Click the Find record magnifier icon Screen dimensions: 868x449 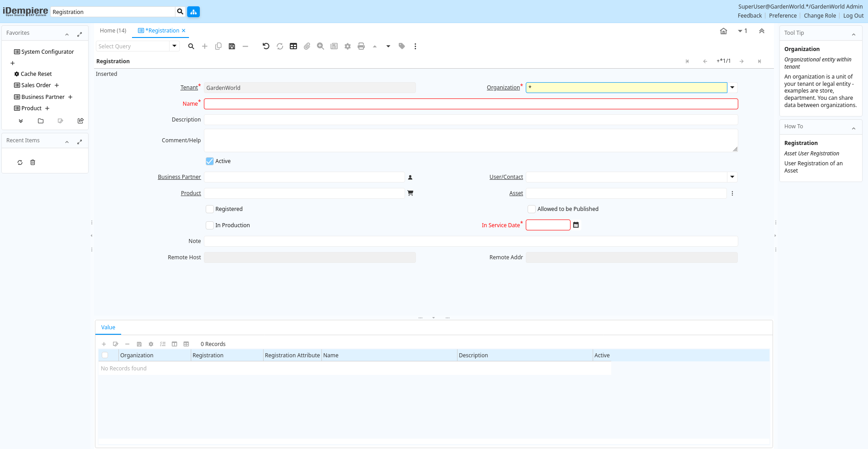tap(191, 46)
